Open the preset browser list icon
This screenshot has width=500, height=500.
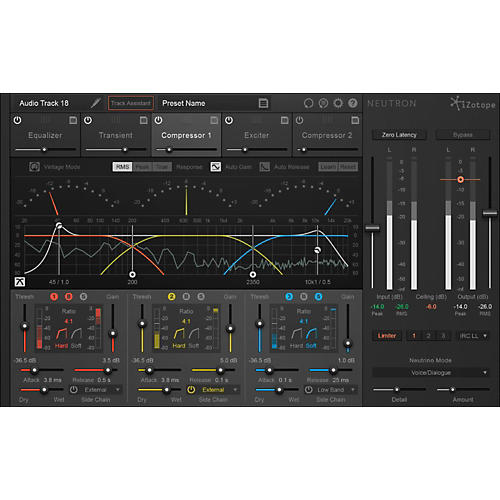click(x=263, y=103)
